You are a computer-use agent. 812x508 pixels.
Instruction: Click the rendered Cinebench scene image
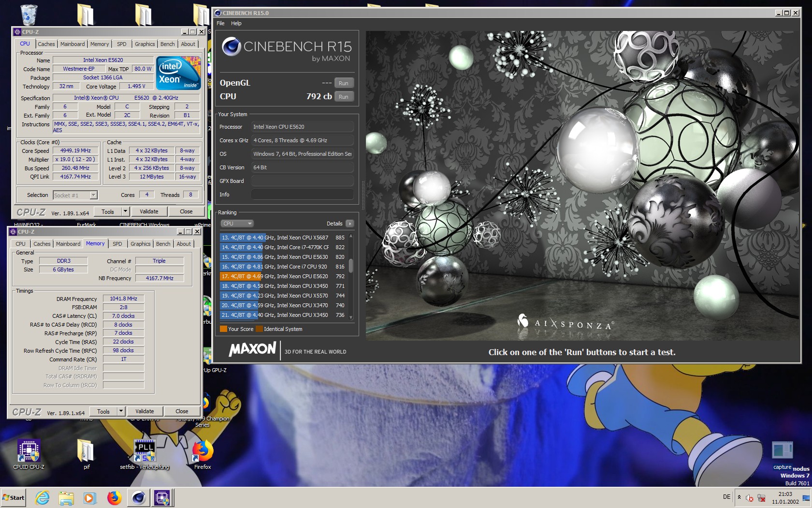[x=582, y=186]
